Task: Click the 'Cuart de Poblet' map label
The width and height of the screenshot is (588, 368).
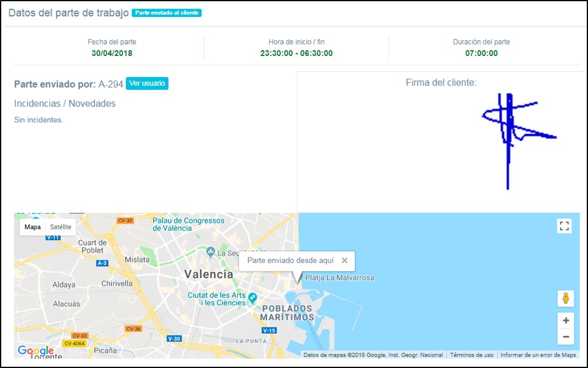Action: (92, 246)
